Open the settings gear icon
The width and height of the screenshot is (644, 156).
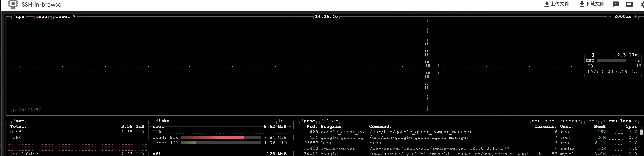(642, 5)
